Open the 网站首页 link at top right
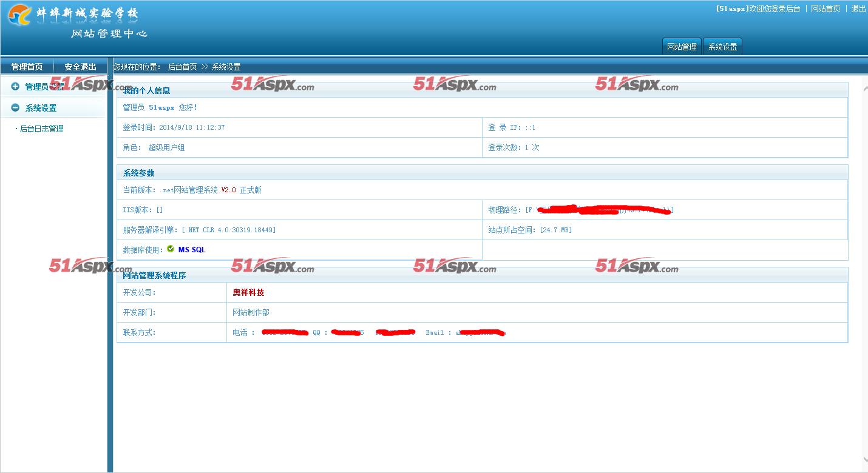 pyautogui.click(x=826, y=8)
